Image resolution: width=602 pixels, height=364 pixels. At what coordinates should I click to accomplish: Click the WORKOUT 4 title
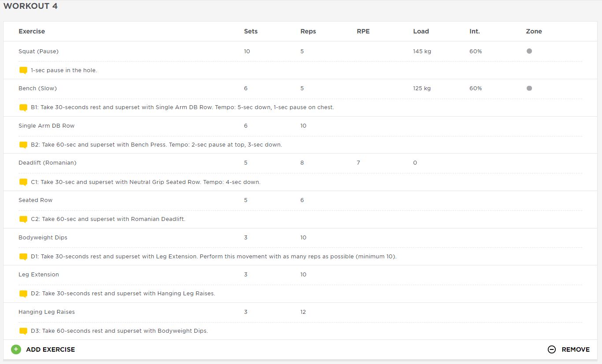tap(30, 6)
